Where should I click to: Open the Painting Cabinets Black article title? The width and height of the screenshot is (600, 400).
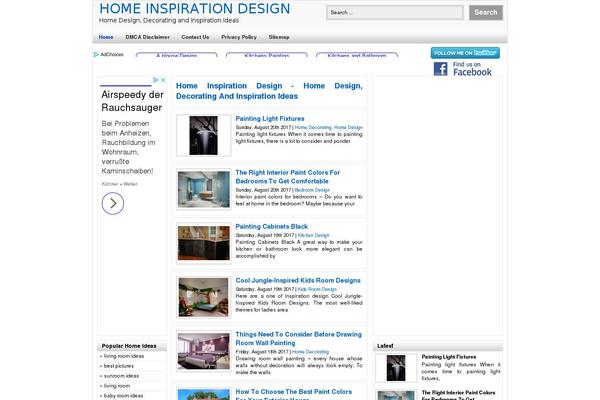point(272,227)
